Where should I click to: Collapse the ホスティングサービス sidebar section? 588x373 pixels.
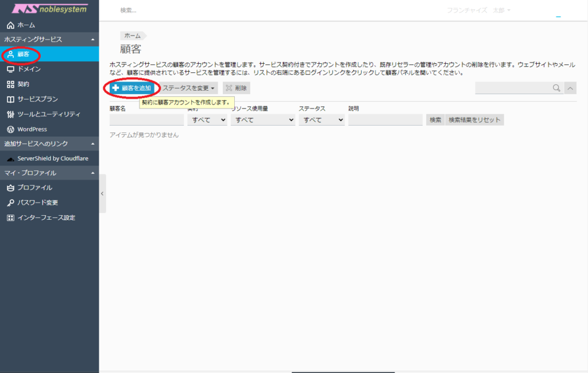point(93,39)
